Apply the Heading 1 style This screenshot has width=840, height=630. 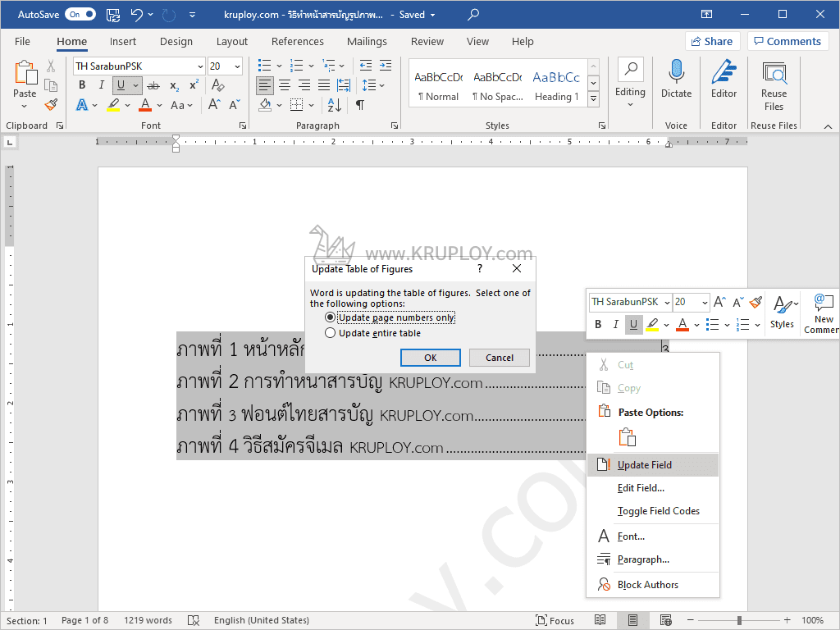[x=557, y=85]
